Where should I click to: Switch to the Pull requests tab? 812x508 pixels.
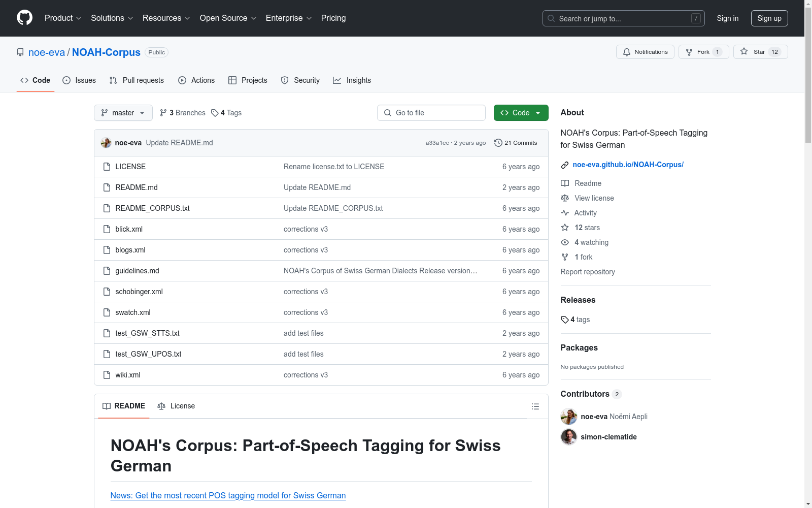coord(137,80)
